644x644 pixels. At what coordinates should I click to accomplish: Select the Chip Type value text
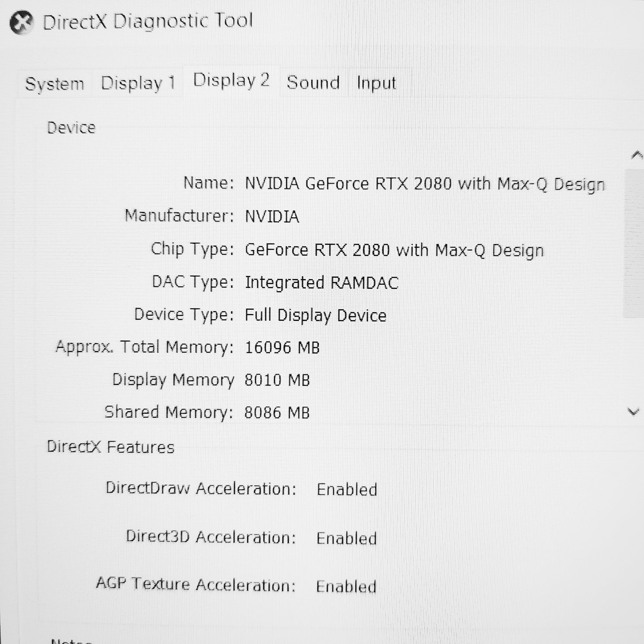[394, 250]
